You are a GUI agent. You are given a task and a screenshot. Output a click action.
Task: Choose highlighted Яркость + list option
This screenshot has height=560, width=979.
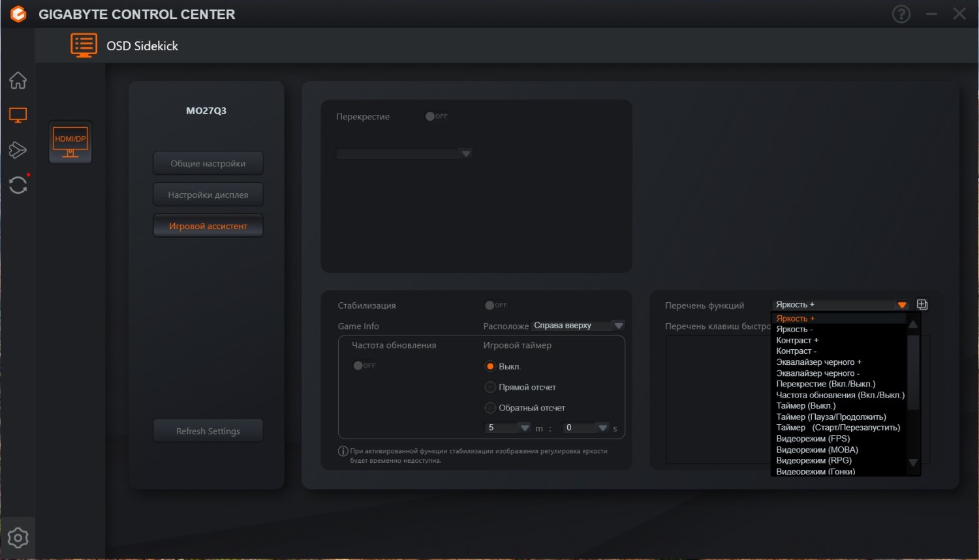tap(839, 319)
